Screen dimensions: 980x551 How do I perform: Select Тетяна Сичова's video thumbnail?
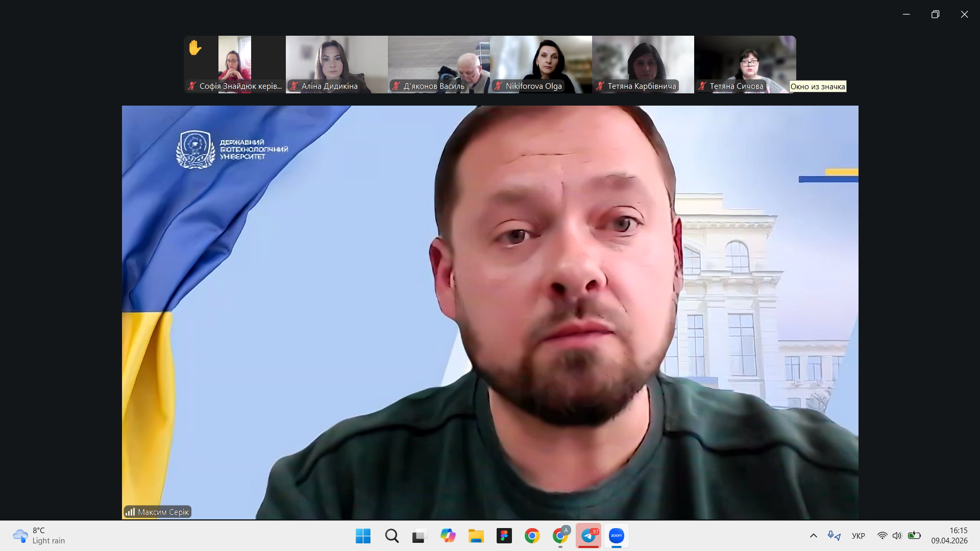coord(745,61)
